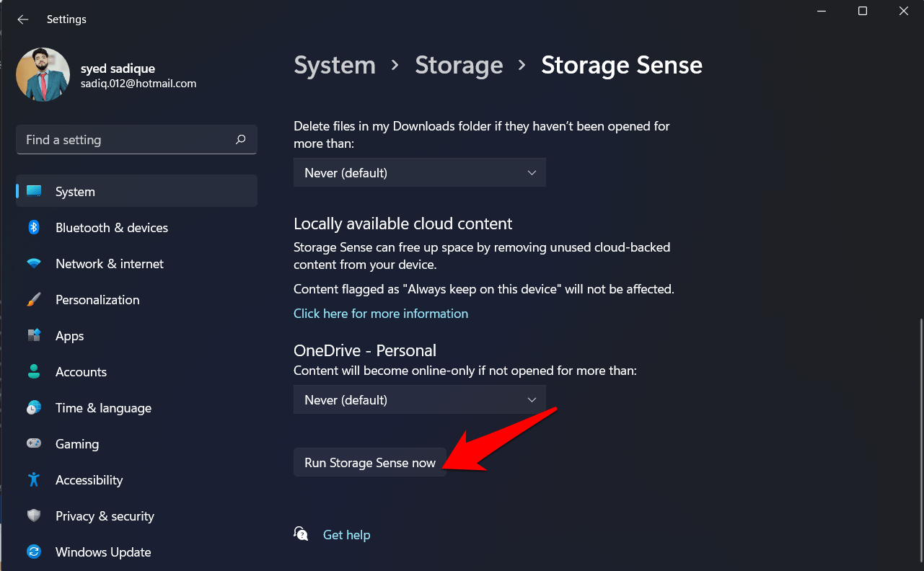Go to Time & language settings

(x=103, y=408)
